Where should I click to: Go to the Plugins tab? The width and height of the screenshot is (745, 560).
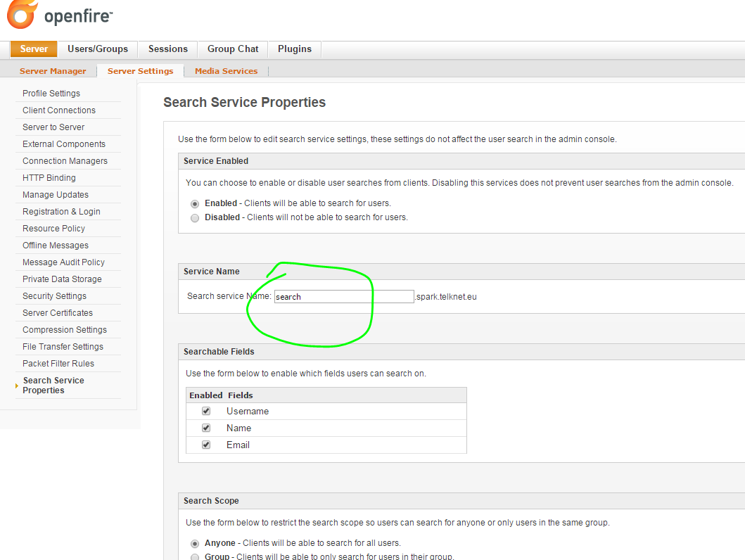(295, 49)
